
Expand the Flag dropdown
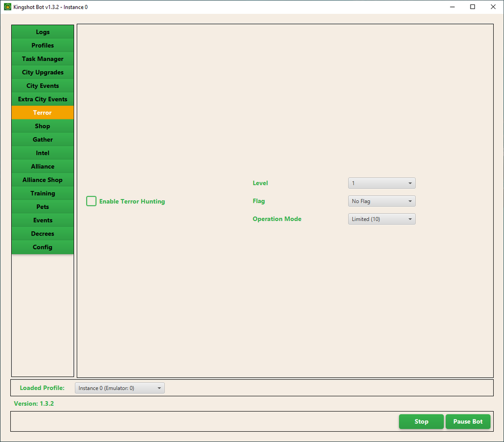[x=381, y=201]
